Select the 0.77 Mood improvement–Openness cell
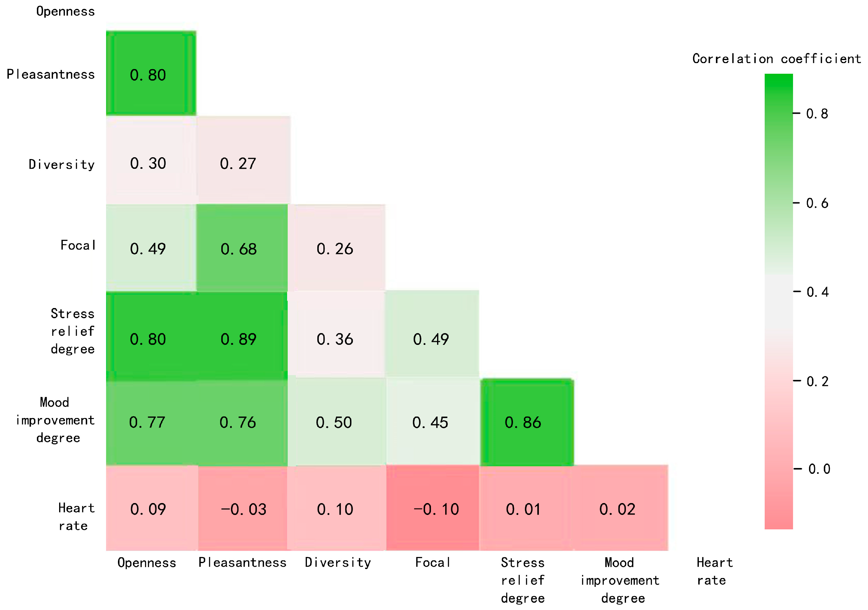 [x=151, y=423]
